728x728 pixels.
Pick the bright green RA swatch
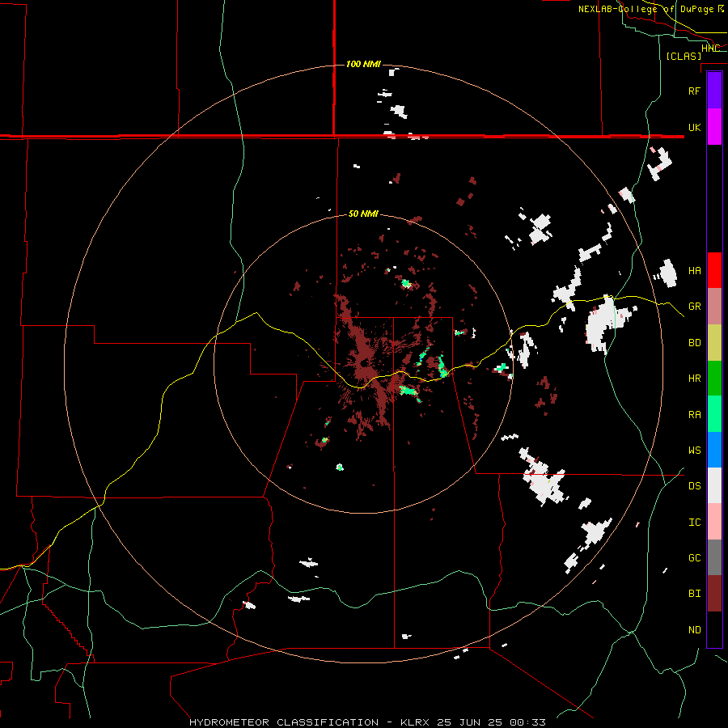(714, 414)
